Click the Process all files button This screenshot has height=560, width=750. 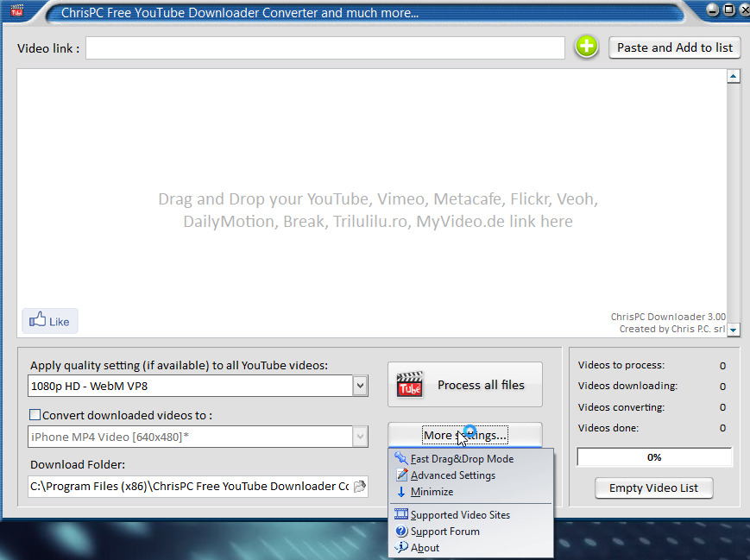pos(465,385)
